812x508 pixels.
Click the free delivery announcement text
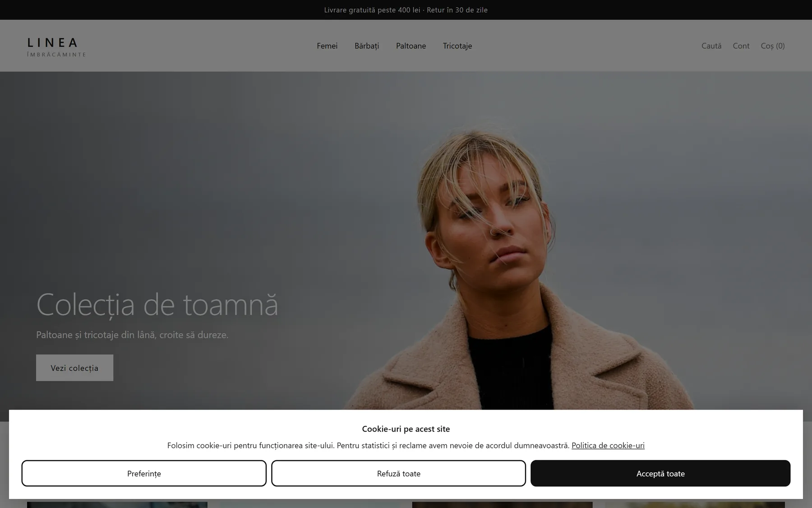click(406, 10)
